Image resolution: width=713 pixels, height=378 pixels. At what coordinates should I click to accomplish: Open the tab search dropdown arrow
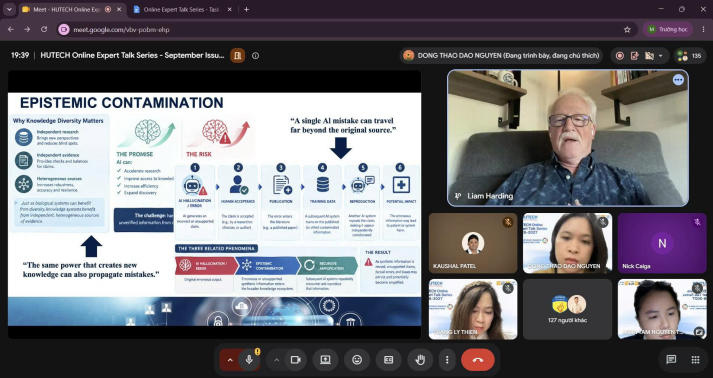pos(9,9)
